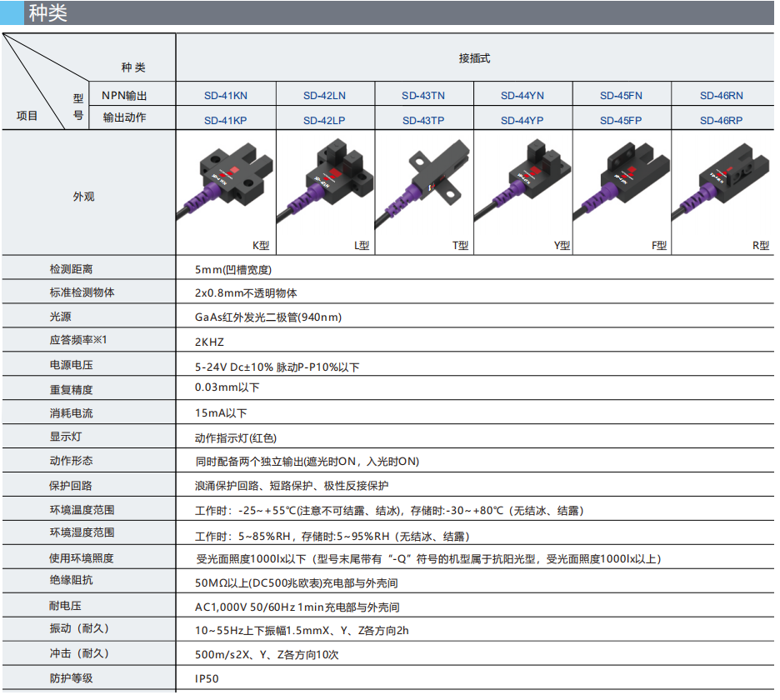Select the 保护回路 row label
The width and height of the screenshot is (780, 700).
tap(71, 485)
